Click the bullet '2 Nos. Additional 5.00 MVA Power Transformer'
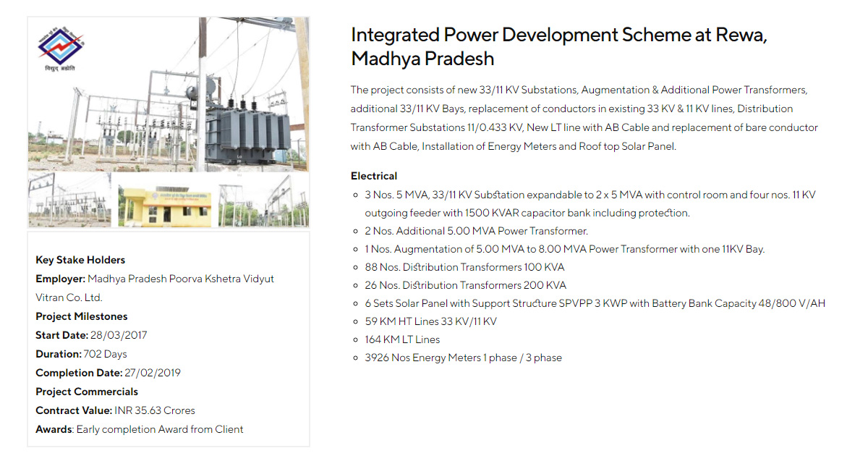 (476, 231)
